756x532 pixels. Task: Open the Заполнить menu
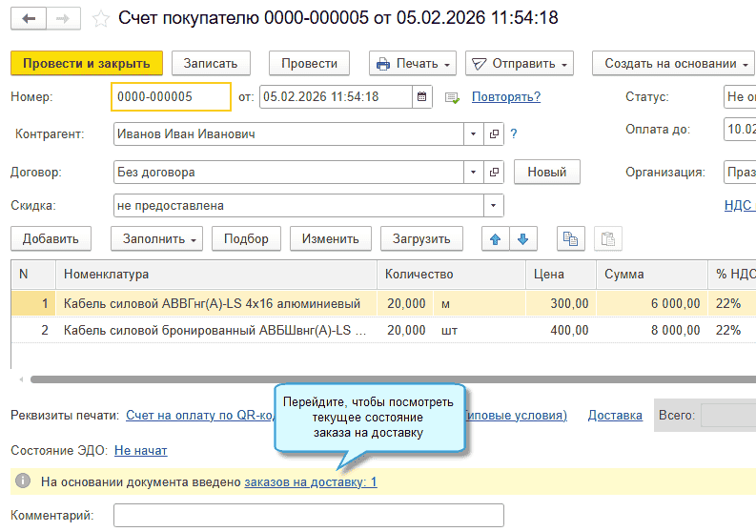[157, 238]
